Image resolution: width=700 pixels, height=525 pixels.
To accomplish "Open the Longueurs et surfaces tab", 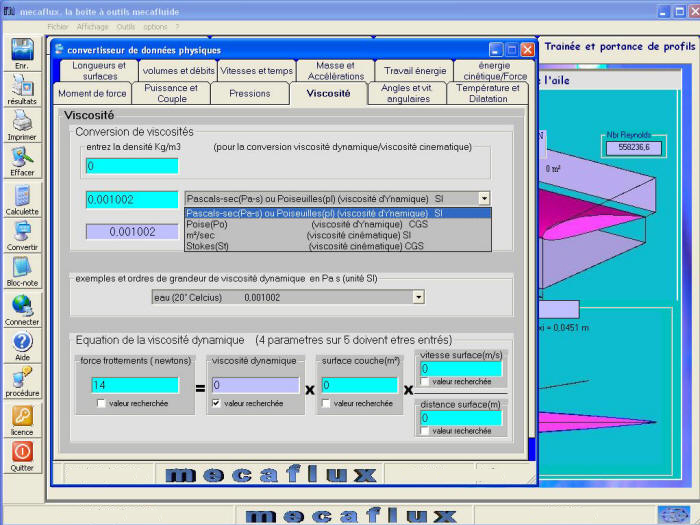I will click(99, 71).
